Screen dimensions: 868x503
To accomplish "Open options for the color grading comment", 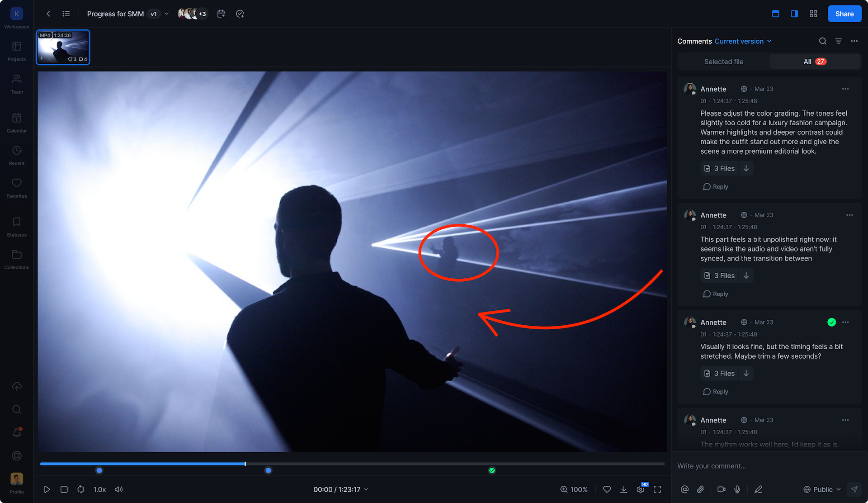I will point(845,89).
